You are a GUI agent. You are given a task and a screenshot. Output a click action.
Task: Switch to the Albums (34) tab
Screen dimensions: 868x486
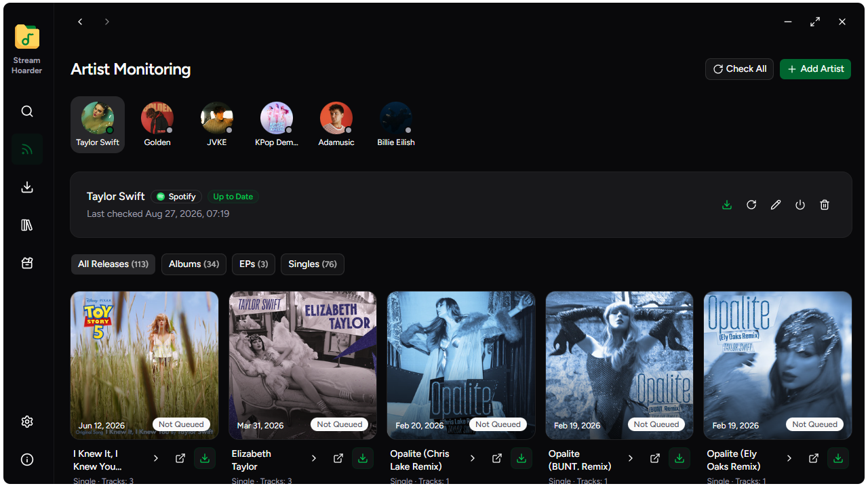point(194,264)
